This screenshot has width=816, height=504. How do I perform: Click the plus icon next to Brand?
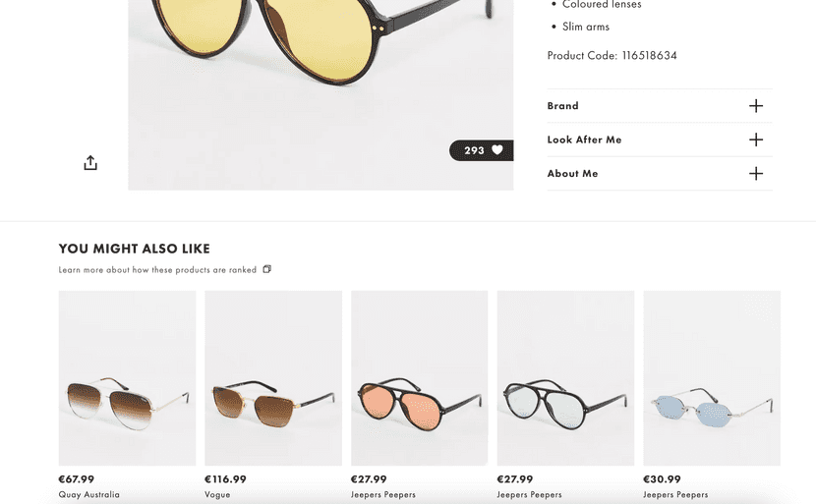coord(755,106)
